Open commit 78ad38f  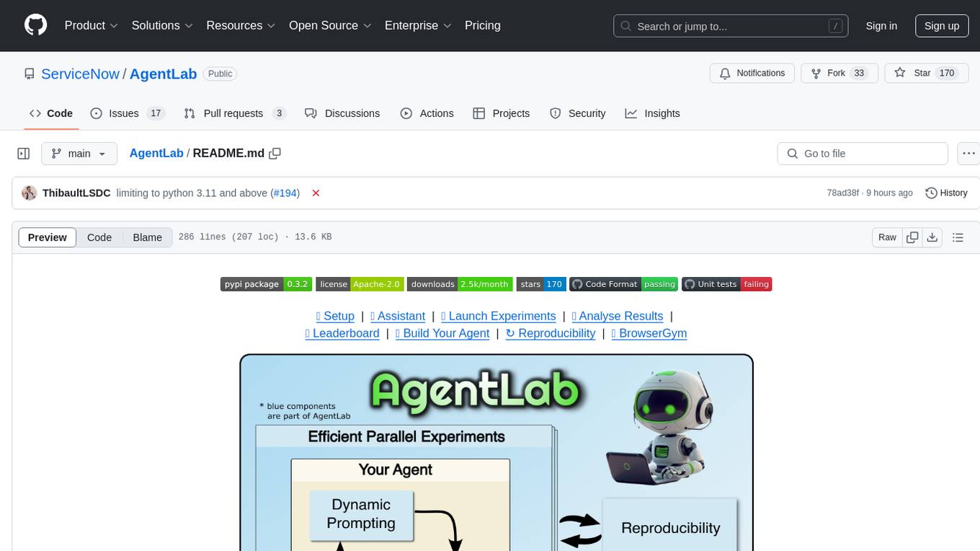pyautogui.click(x=842, y=193)
